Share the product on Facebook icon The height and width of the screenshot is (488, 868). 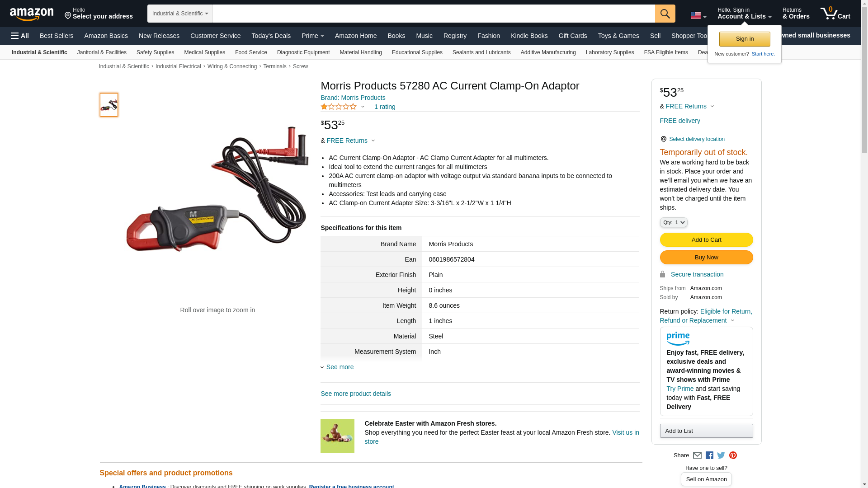pos(709,455)
